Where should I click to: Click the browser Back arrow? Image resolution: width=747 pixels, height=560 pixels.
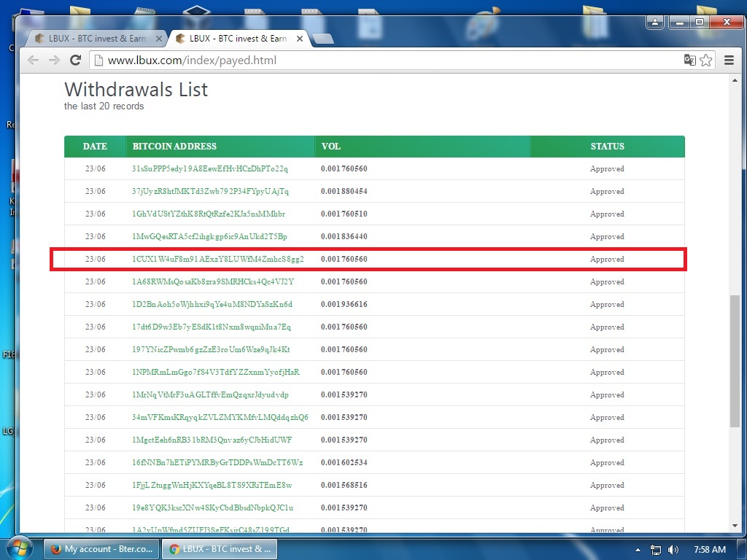[33, 60]
